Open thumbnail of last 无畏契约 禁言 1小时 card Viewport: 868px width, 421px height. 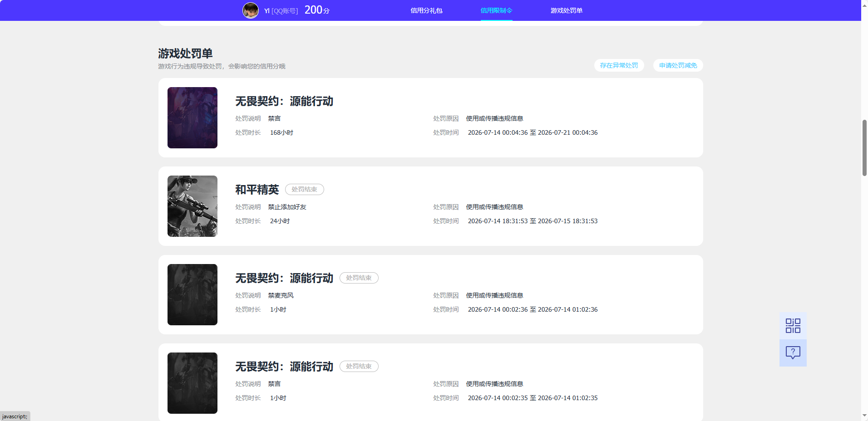(192, 383)
